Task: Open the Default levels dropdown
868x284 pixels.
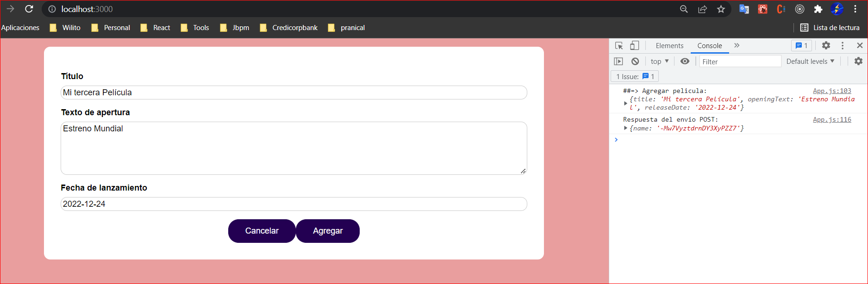Action: (810, 61)
